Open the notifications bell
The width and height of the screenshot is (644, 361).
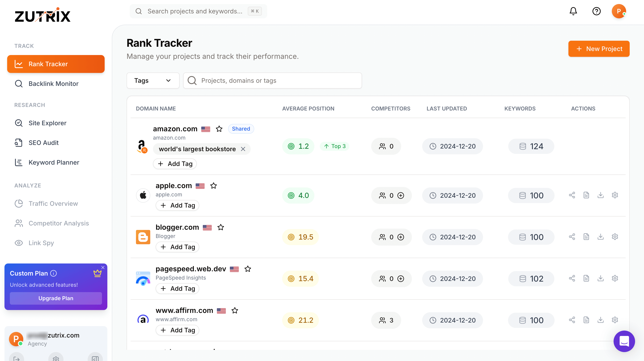click(573, 11)
